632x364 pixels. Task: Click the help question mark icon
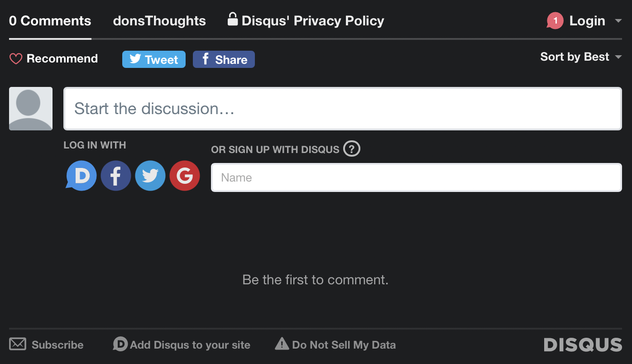[352, 148]
